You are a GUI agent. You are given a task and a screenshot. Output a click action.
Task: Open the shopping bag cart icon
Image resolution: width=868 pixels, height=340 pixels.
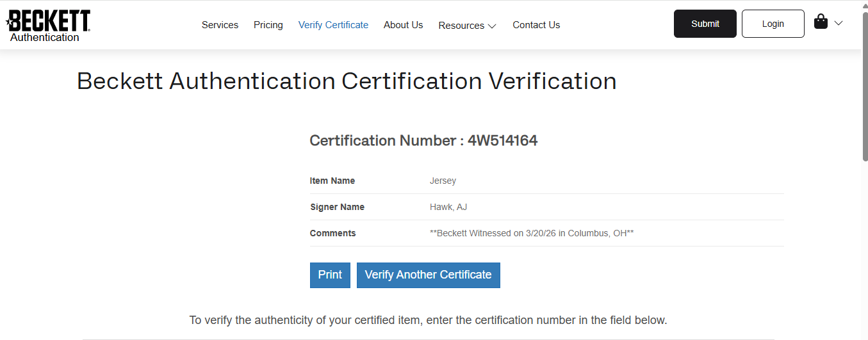point(821,22)
